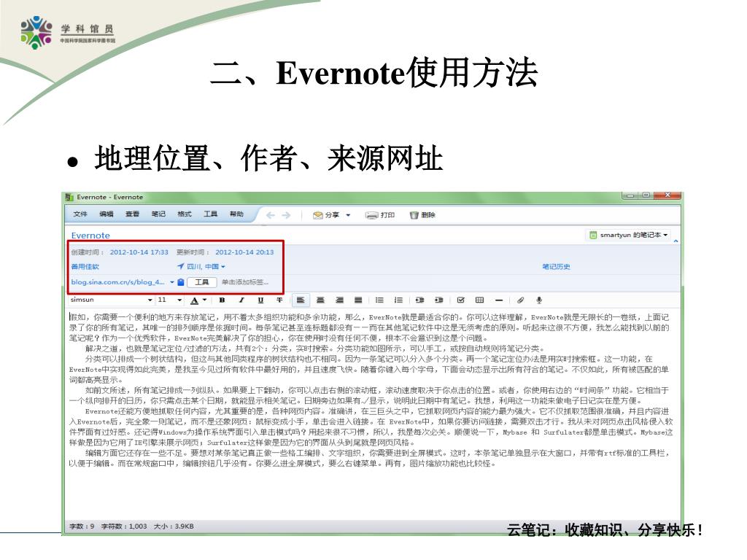Click the updated time 2012-10-14 20:13
Image resolution: width=747 pixels, height=560 pixels.
[244, 252]
